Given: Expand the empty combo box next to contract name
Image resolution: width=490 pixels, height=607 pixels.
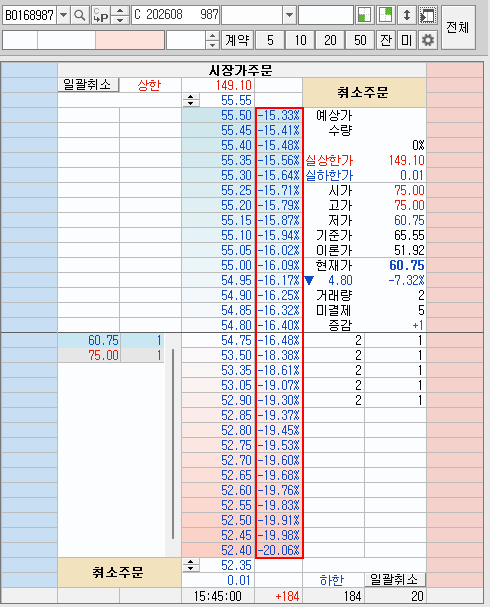Looking at the screenshot, I should pyautogui.click(x=289, y=15).
